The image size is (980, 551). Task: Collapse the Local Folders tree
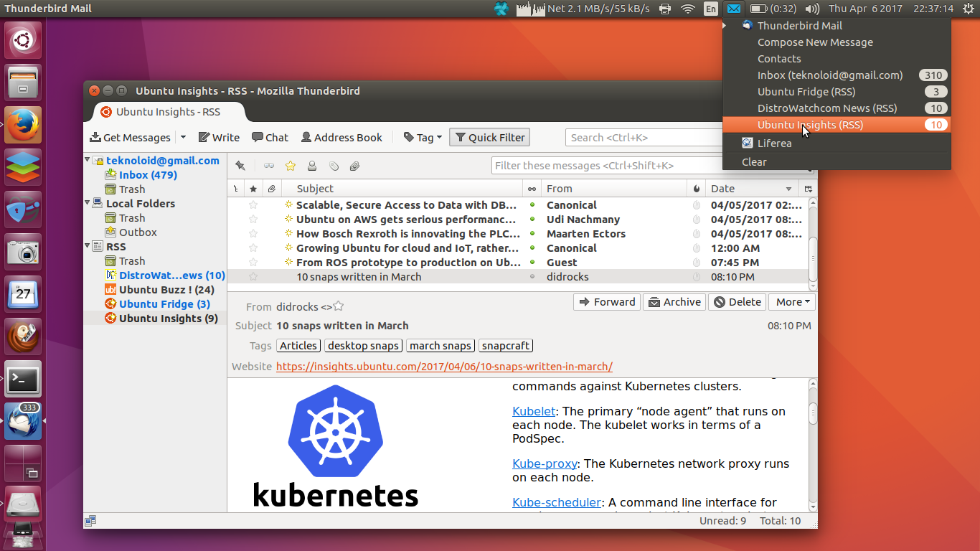click(88, 203)
